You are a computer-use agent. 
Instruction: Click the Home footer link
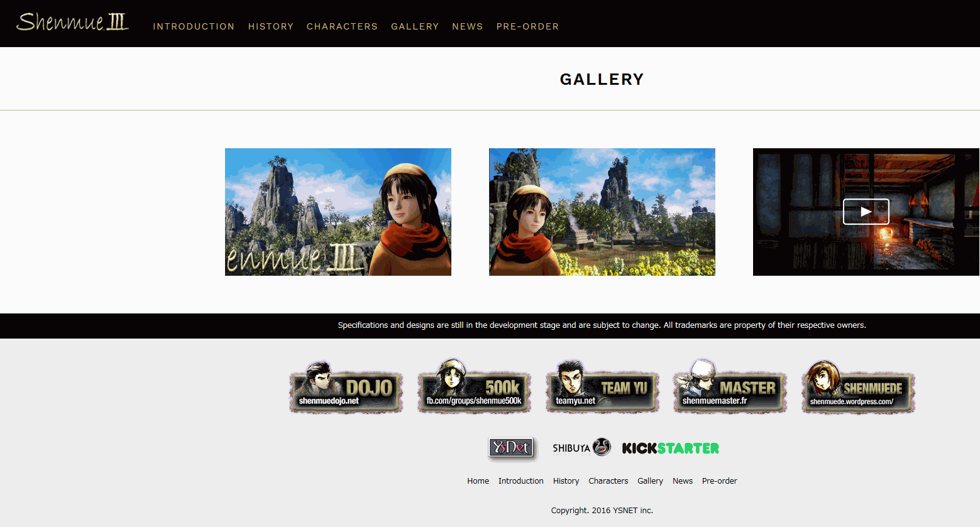coord(478,481)
